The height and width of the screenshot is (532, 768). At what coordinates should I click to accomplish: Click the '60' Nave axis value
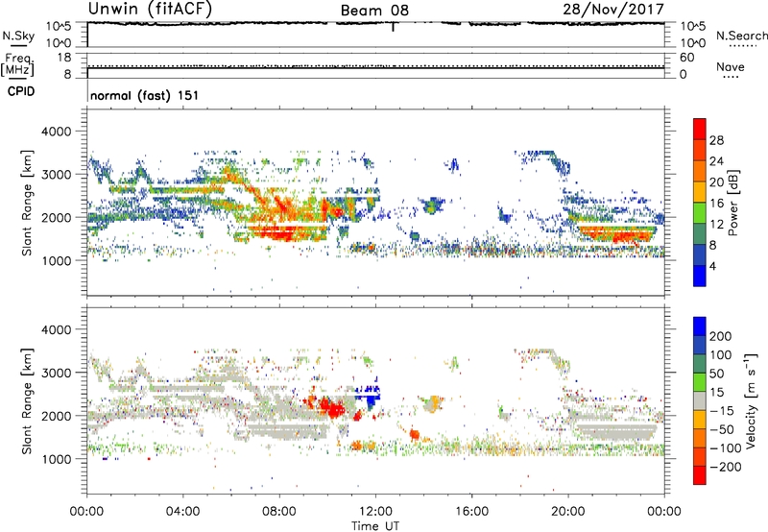point(686,58)
